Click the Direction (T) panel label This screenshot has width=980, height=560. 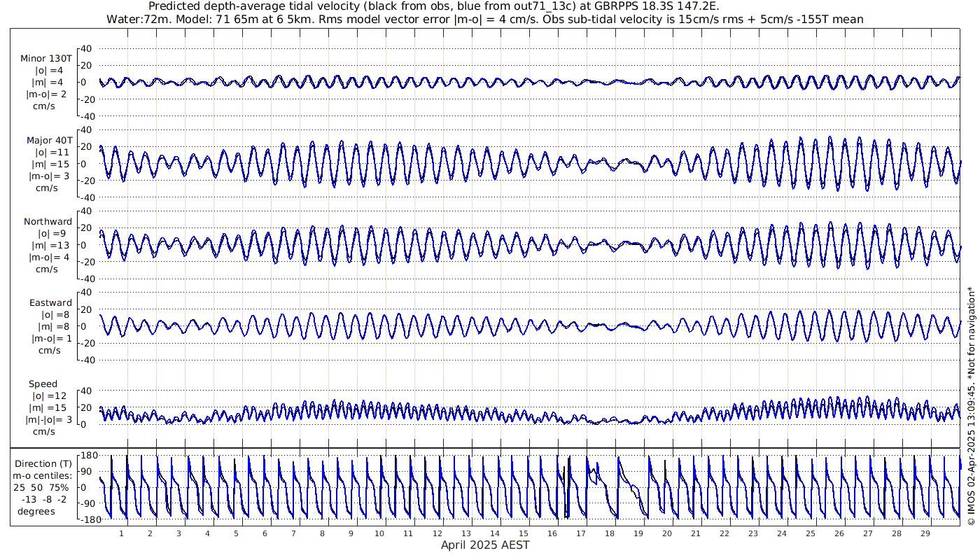point(43,463)
